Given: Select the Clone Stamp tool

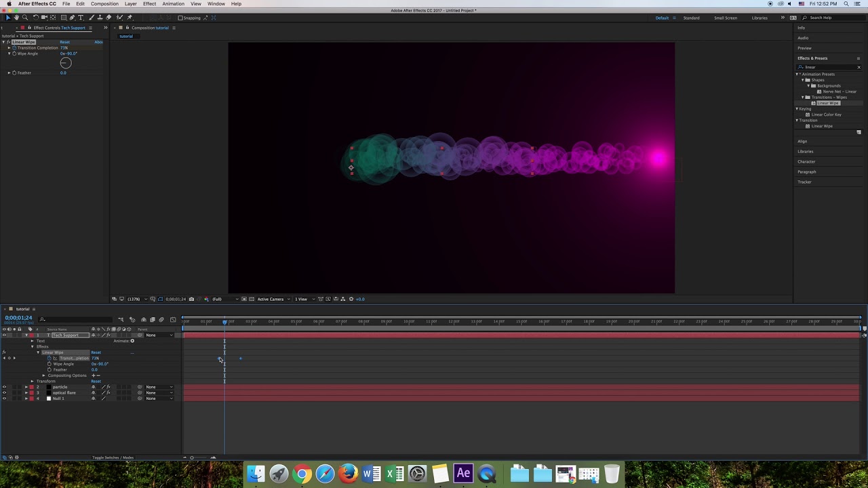Looking at the screenshot, I should 100,18.
